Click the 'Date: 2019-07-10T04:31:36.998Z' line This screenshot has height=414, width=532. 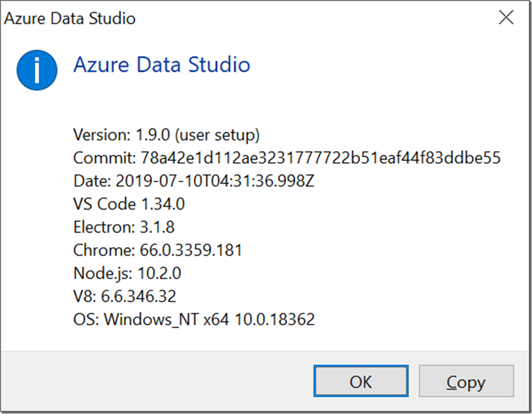(x=194, y=181)
